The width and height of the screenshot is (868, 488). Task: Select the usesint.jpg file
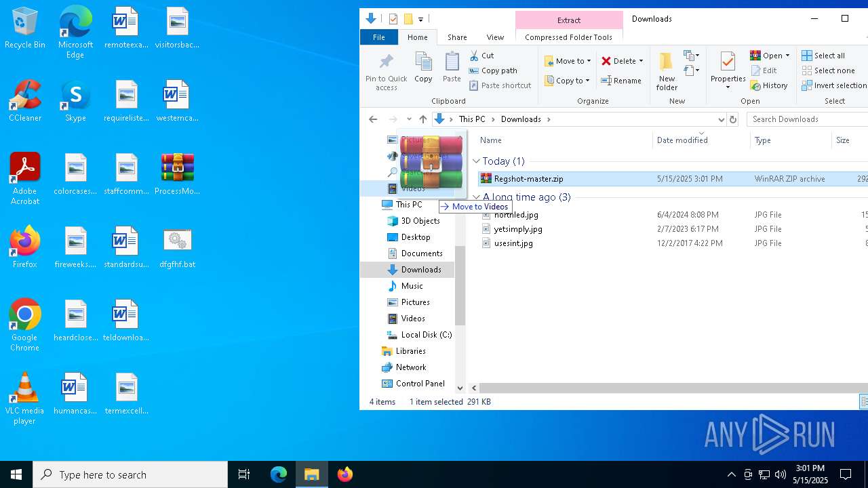pyautogui.click(x=513, y=243)
